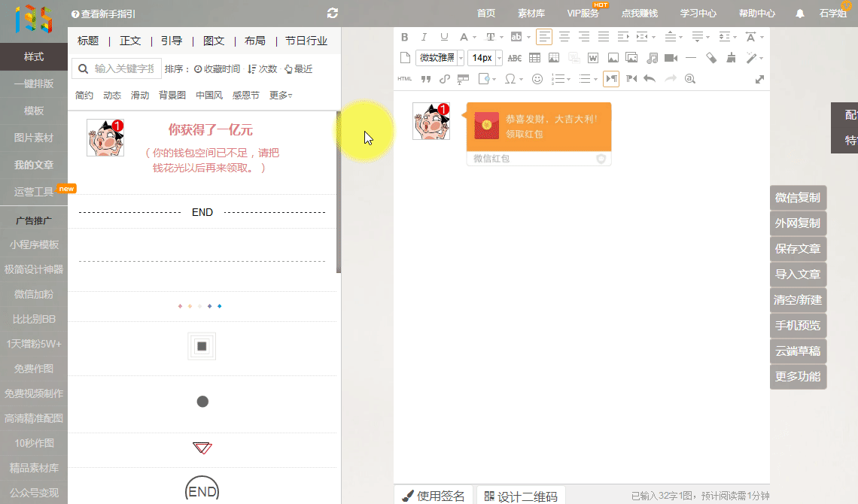This screenshot has height=504, width=858.
Task: Insert a table using table icon
Action: (x=534, y=58)
